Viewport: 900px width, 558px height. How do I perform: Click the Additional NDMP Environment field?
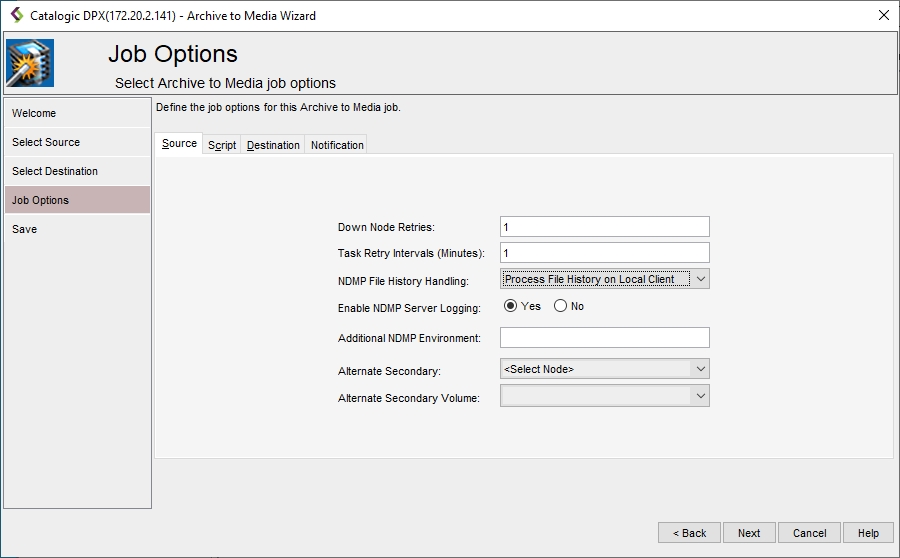604,338
